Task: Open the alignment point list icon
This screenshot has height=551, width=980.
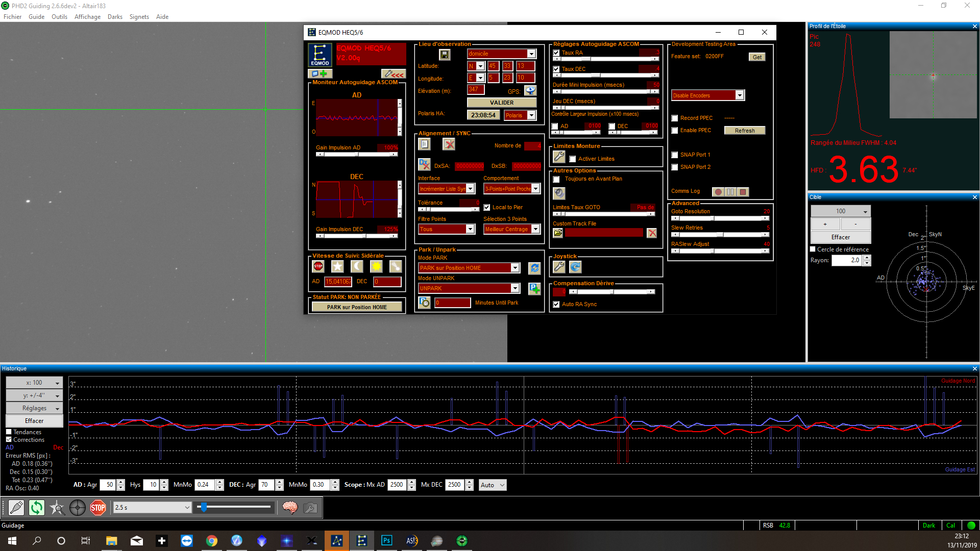Action: click(424, 145)
